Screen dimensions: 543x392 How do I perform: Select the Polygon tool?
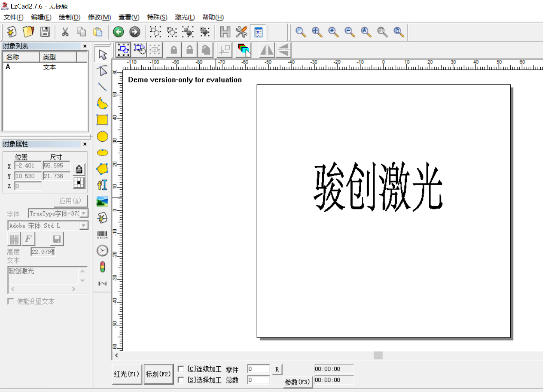[x=102, y=169]
